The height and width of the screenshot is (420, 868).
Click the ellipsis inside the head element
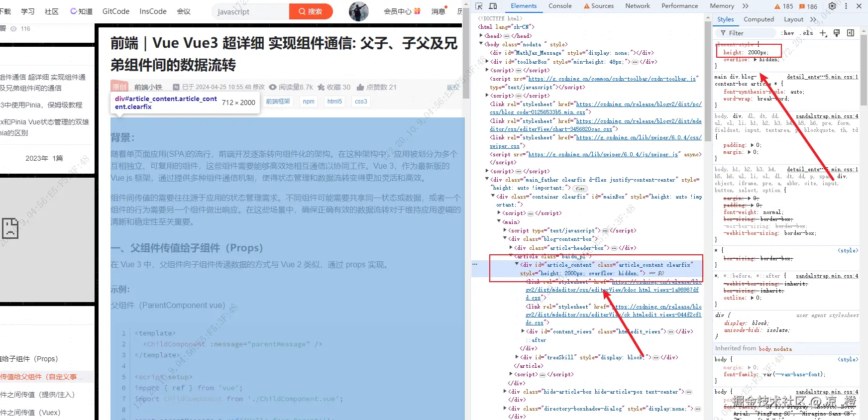507,36
